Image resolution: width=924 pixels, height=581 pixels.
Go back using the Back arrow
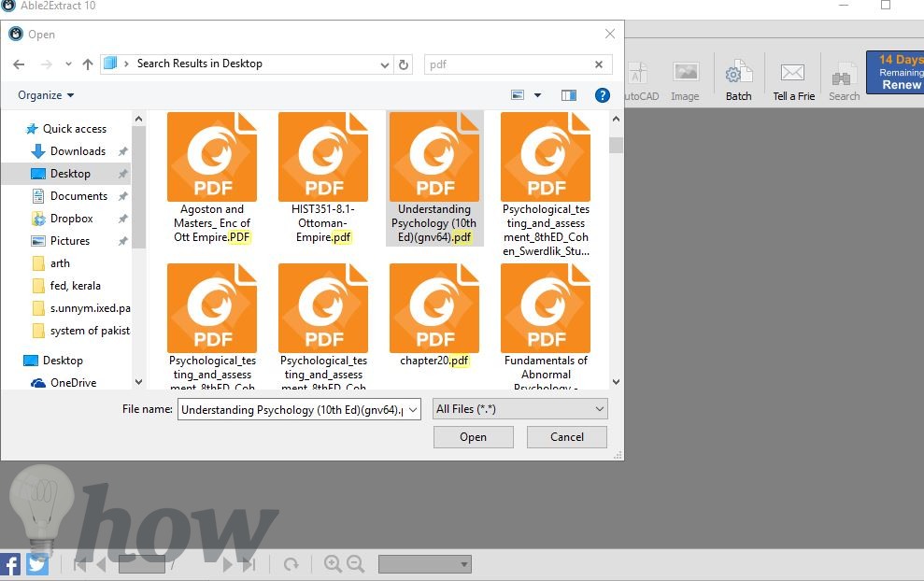click(x=19, y=64)
